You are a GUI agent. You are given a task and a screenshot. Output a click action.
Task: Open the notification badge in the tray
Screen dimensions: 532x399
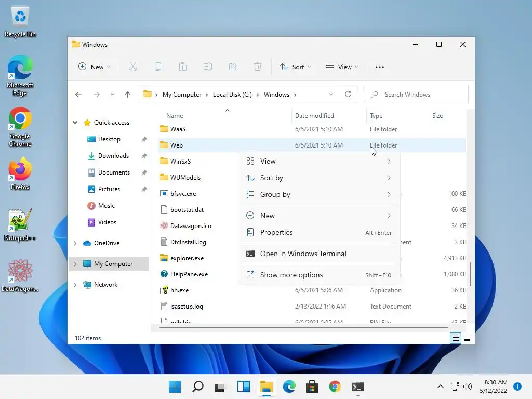coord(517,387)
